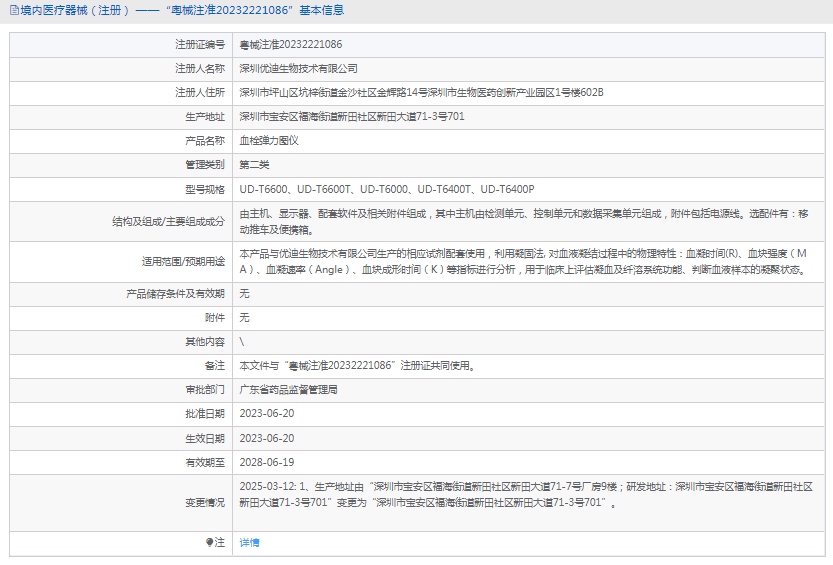Click registration number 粤械注准20232221086 value
Screen dimensions: 833x565
291,45
